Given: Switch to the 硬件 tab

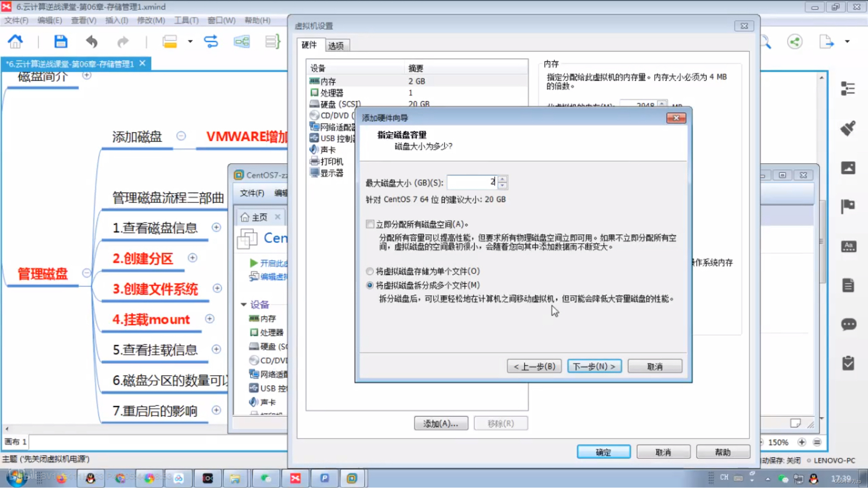Looking at the screenshot, I should (x=309, y=45).
